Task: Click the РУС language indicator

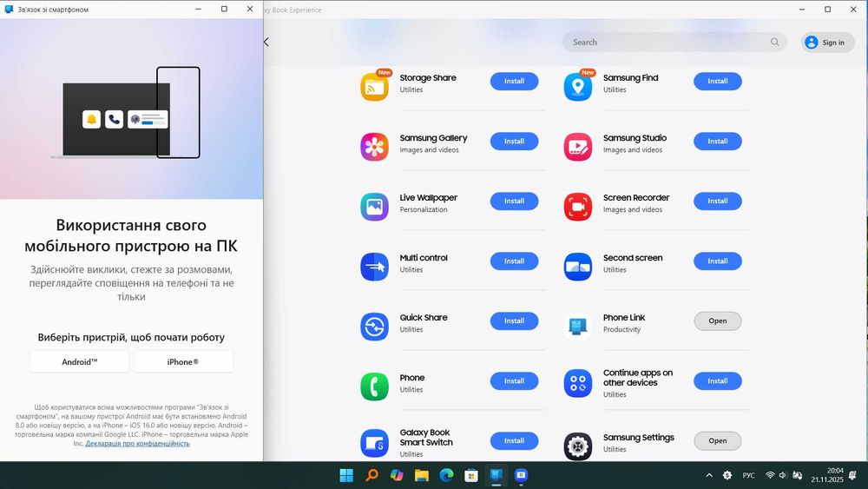Action: pos(748,475)
